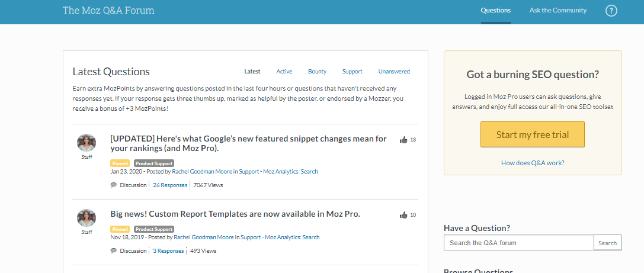Switch to the Unanswered filter tab

click(394, 72)
